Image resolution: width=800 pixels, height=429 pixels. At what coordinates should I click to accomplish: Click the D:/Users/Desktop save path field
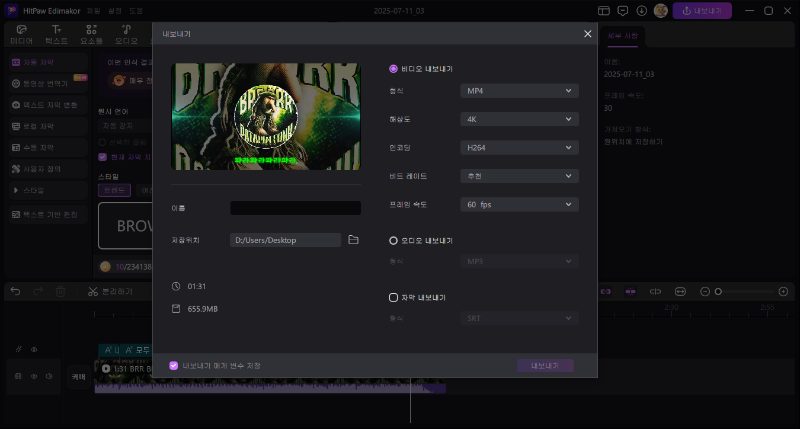tap(285, 240)
